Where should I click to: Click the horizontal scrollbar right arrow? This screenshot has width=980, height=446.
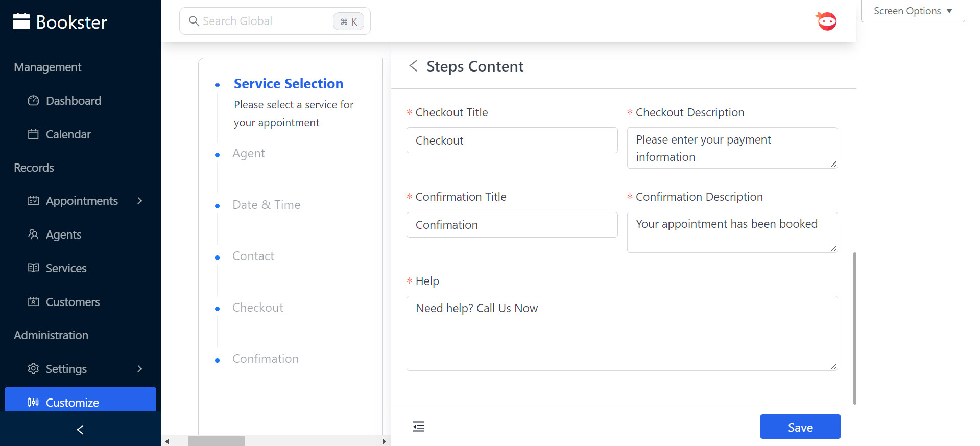coord(384,441)
